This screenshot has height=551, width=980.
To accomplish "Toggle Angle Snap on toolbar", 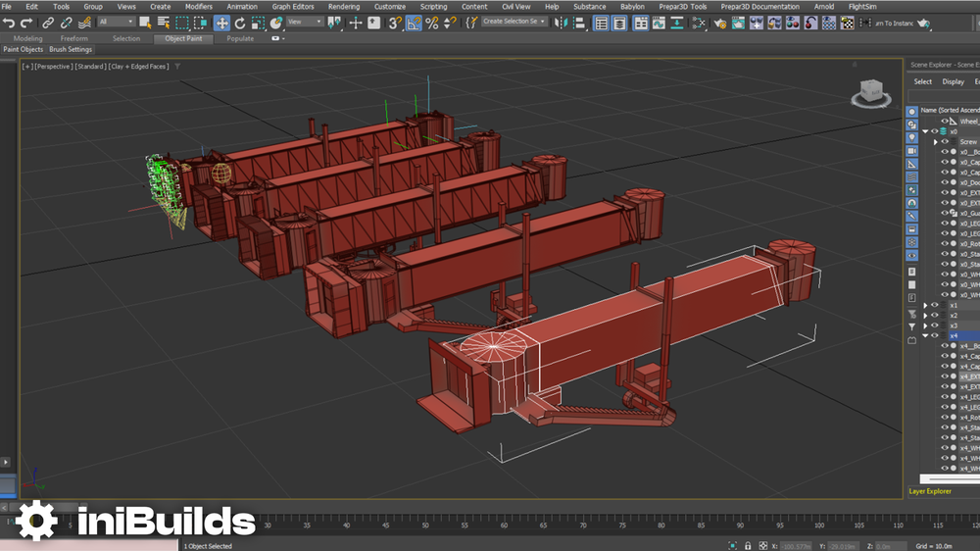I will [x=414, y=23].
